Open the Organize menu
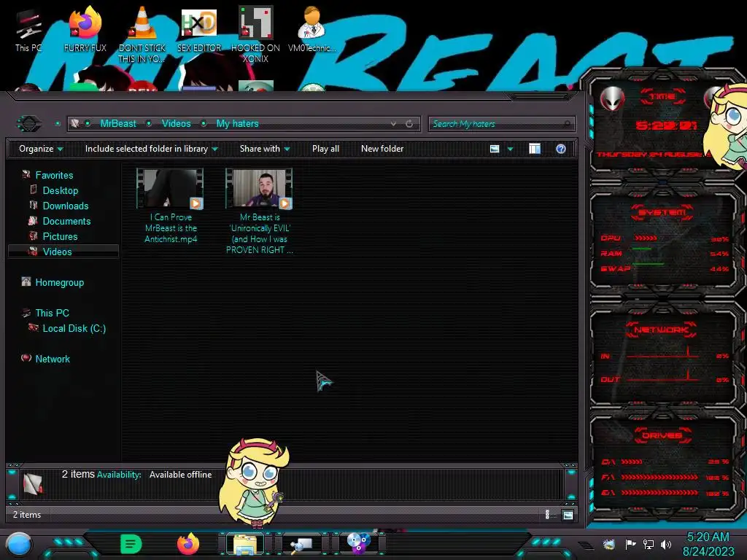 (x=41, y=149)
